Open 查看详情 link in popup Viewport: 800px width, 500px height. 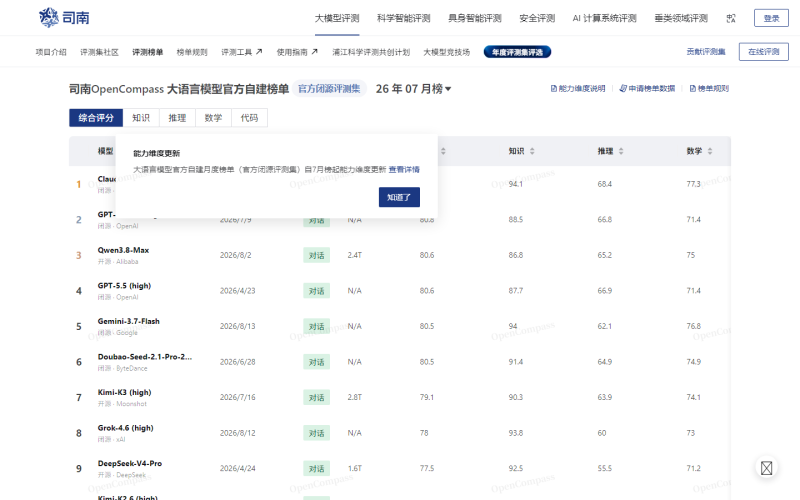(404, 169)
